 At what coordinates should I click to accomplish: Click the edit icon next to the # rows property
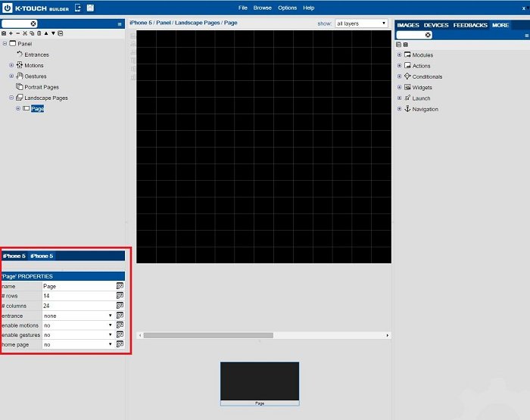point(120,296)
